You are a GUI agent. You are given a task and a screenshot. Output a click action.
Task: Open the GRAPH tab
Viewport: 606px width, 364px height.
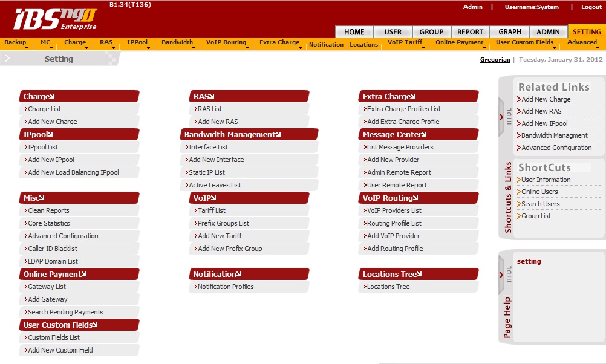[510, 32]
